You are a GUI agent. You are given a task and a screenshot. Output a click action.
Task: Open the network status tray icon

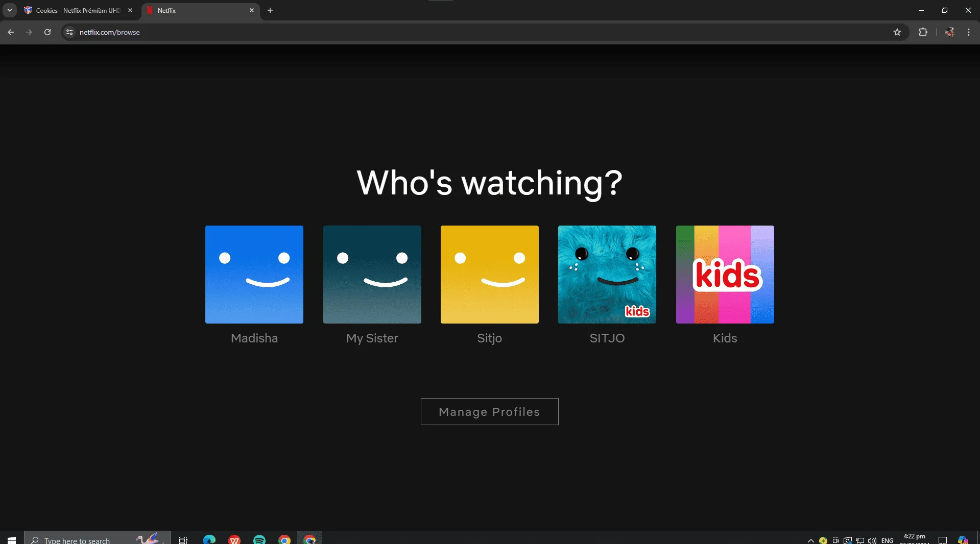pyautogui.click(x=860, y=540)
